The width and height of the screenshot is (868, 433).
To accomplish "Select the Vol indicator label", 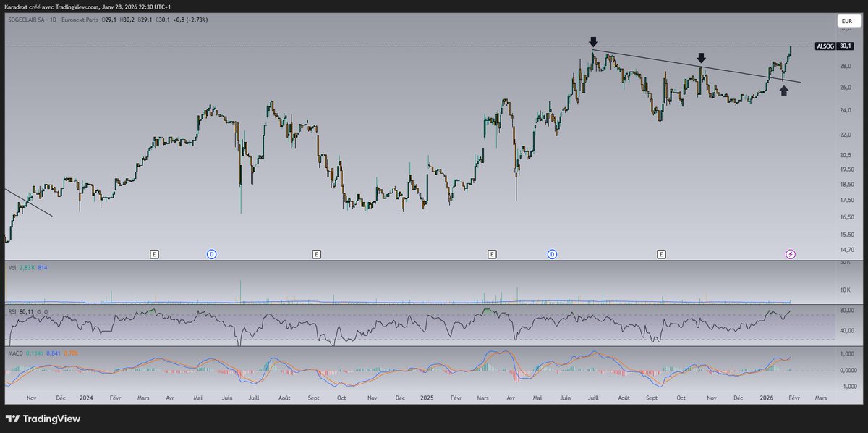I will coord(13,268).
